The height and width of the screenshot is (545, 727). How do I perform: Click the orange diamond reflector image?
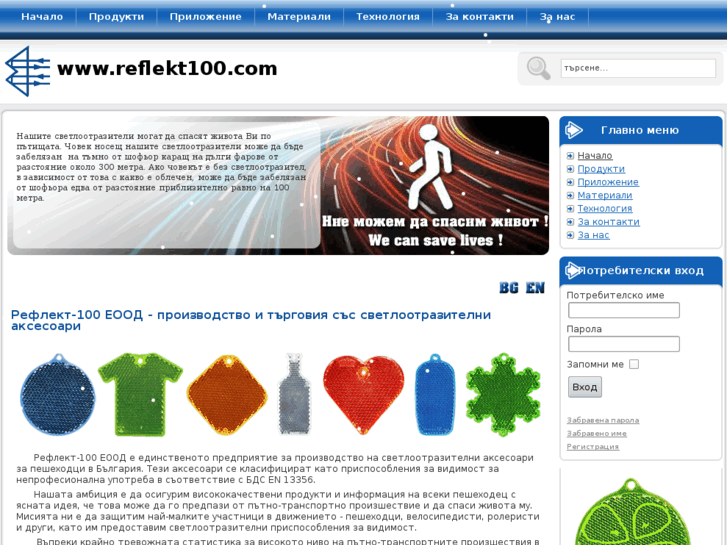point(227,395)
